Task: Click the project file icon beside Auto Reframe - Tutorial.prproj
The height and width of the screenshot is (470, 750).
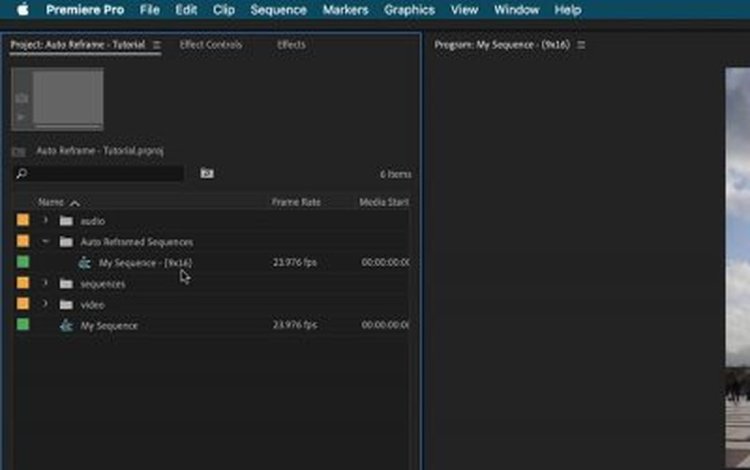Action: (19, 152)
